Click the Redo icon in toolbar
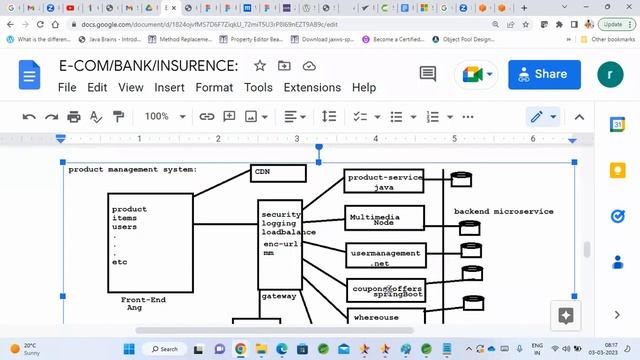 (51, 117)
